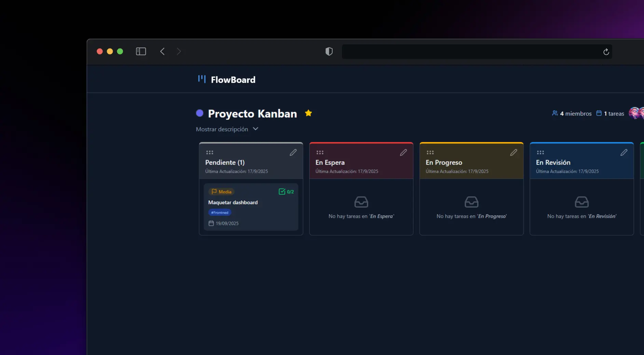Click the calendar icon next to 1 tareas
Screen dimensions: 644x355
[x=599, y=113]
